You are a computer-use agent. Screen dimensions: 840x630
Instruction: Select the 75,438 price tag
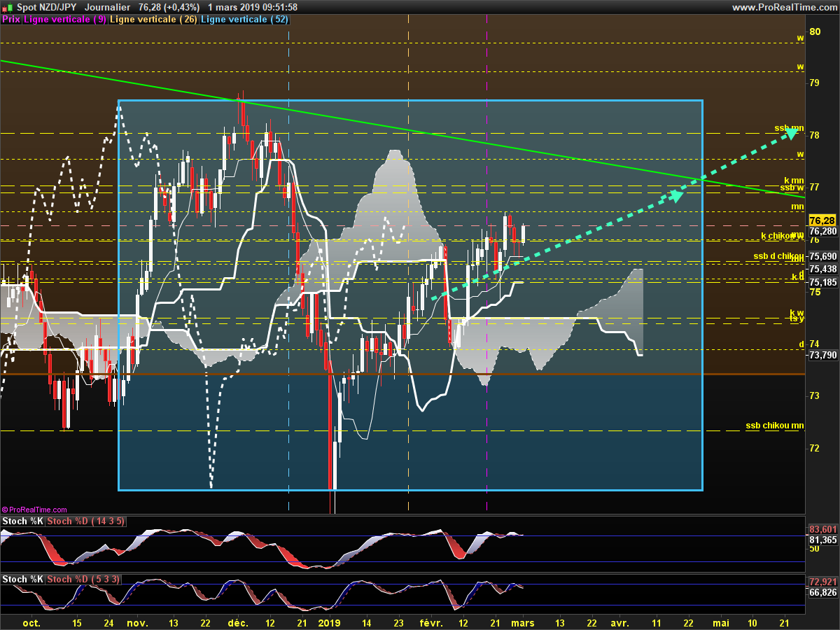823,269
